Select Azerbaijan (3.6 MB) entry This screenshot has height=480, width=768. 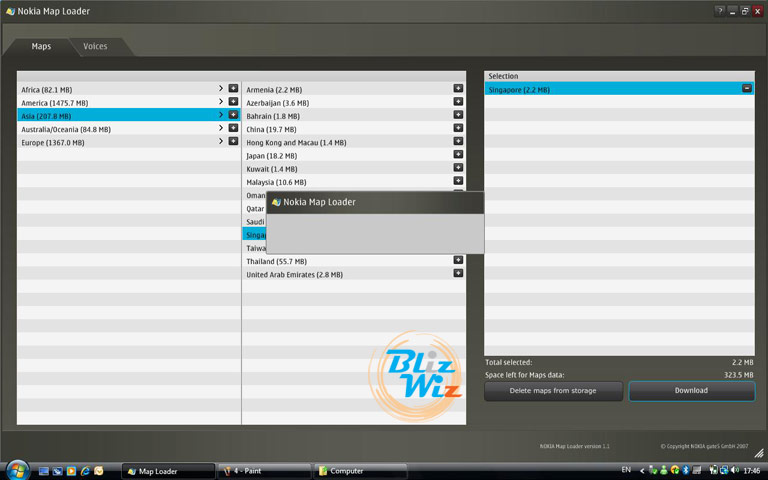pos(354,102)
